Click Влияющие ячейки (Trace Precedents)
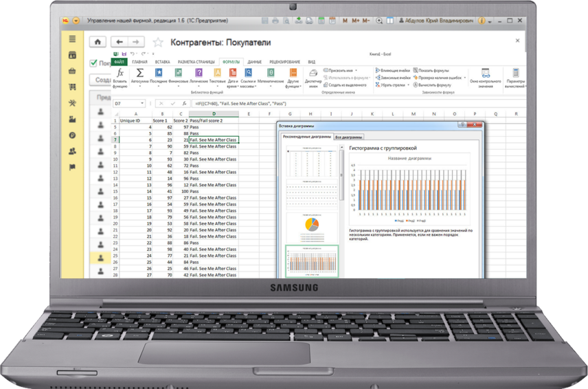588x389 pixels. tap(393, 71)
